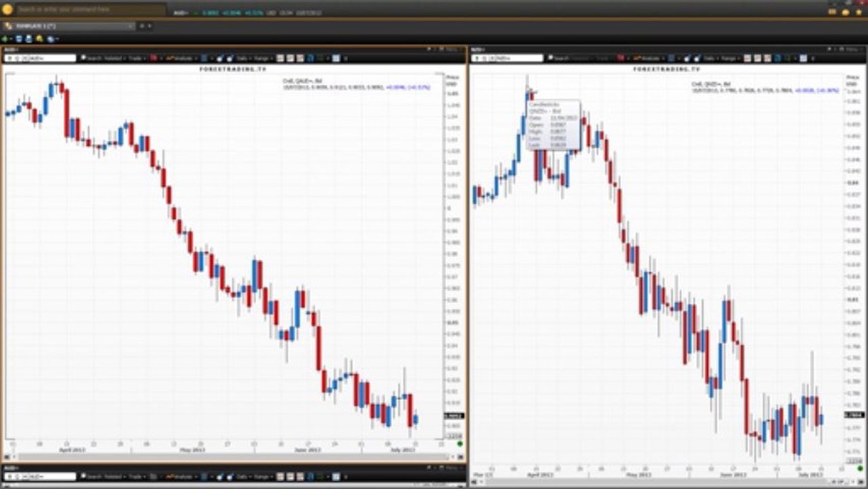Click the blue chart-type icon in right chart toolbar

671,58
